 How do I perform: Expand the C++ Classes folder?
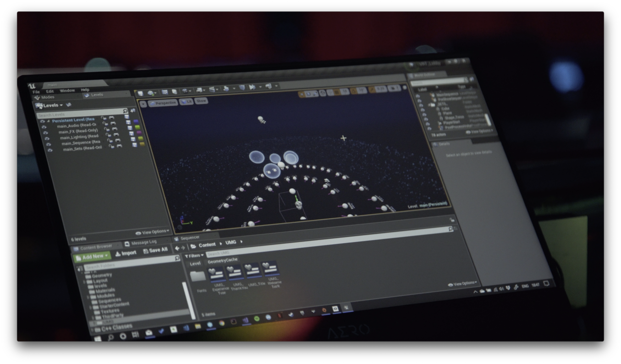click(x=92, y=330)
